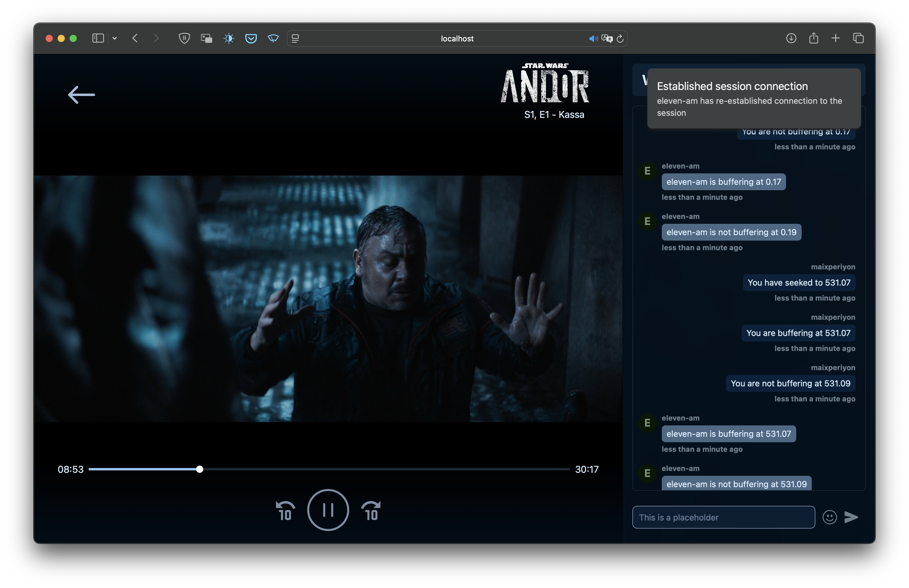Click the "eleven-am is not buffering at 0.19" message
909x588 pixels.
point(731,232)
